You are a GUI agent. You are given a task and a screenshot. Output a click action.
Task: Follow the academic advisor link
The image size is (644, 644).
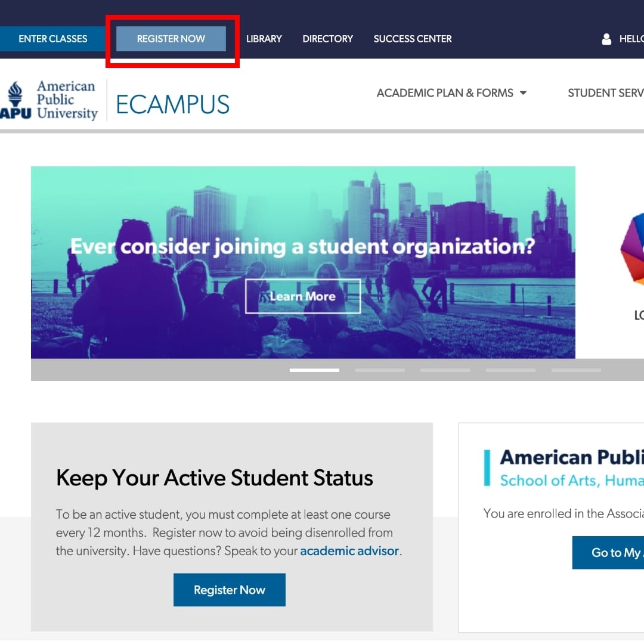349,551
